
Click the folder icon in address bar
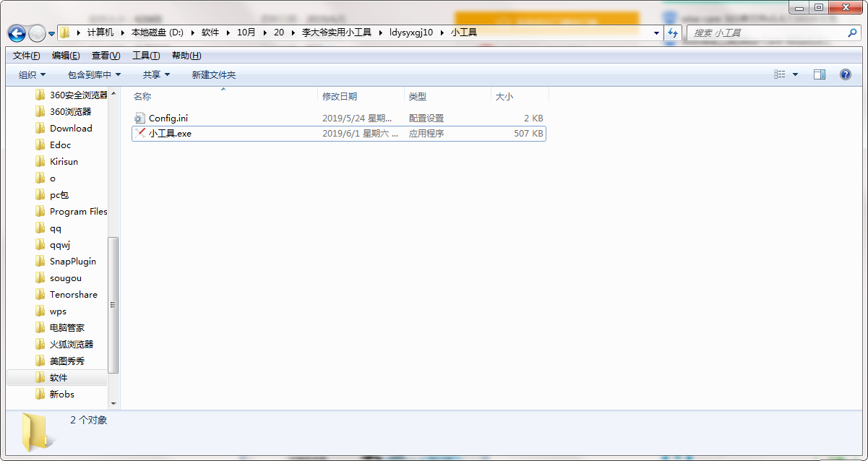coord(65,33)
